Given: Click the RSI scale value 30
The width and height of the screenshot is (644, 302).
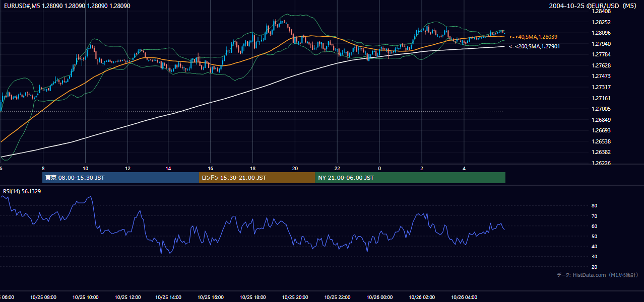Looking at the screenshot, I should 595,257.
